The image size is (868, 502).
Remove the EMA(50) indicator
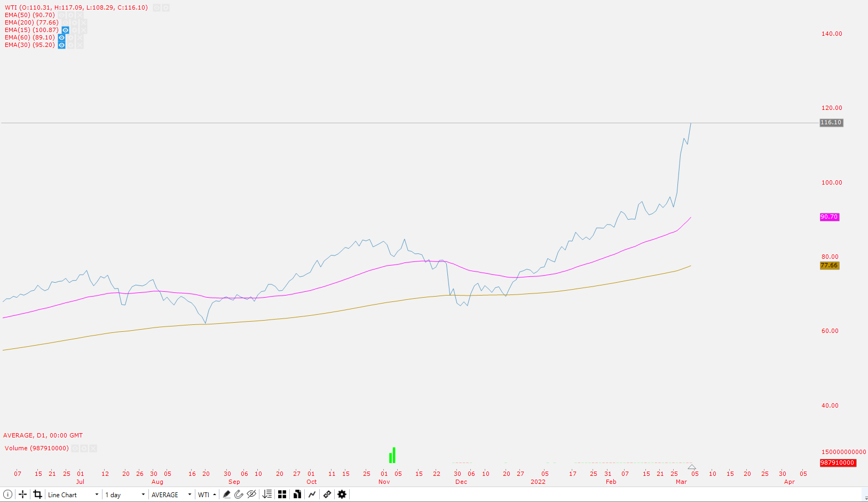click(80, 15)
